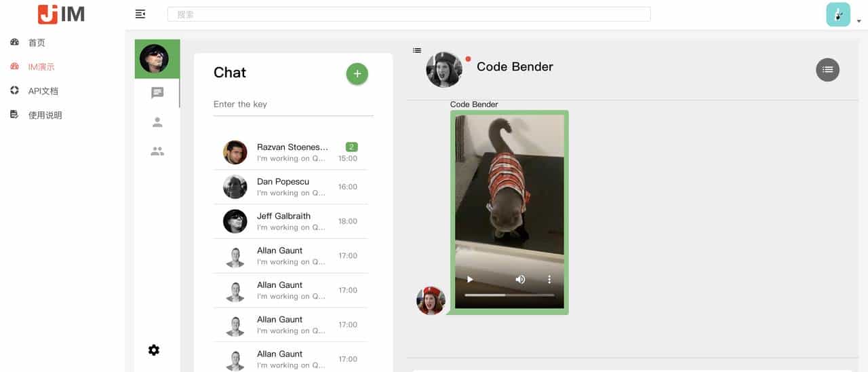Screen dimensions: 868x372
Task: Collapse the sidebar with menu fold icon
Action: 140,14
